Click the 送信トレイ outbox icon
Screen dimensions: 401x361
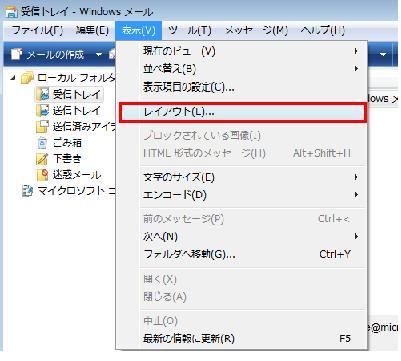click(x=42, y=110)
